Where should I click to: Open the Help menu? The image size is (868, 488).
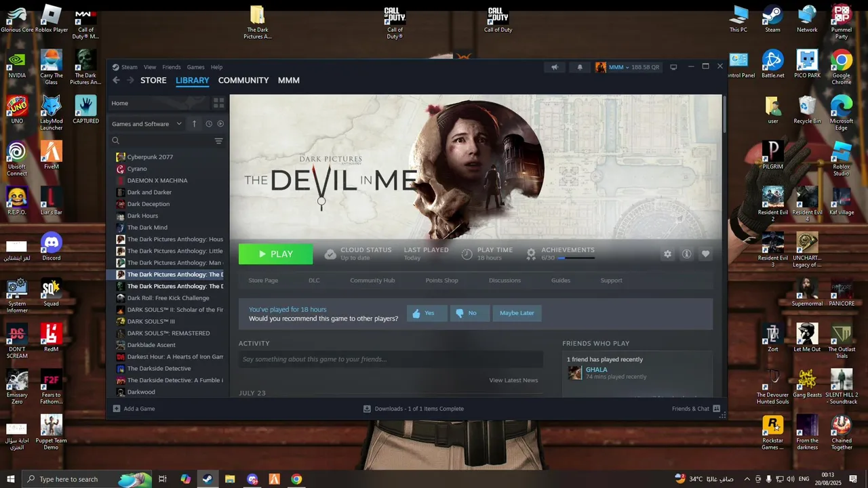[216, 67]
